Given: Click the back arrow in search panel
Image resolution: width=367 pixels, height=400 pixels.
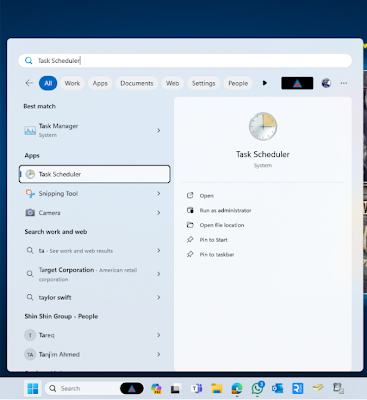Looking at the screenshot, I should point(29,83).
